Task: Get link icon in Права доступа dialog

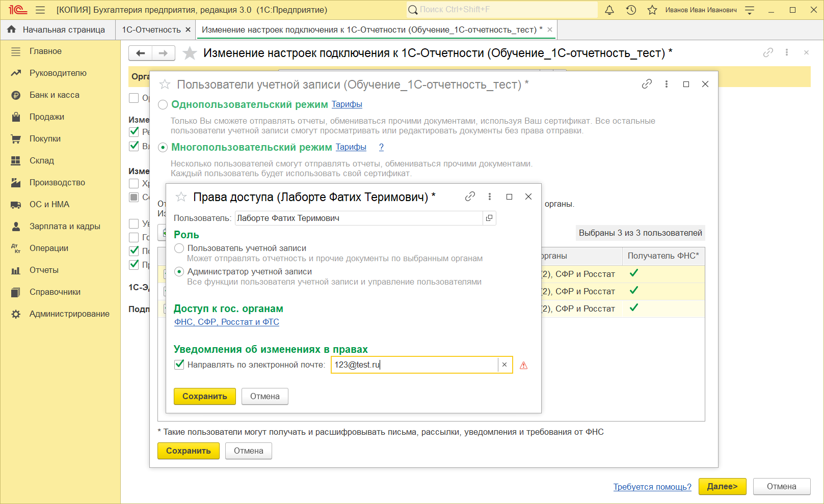Action: click(470, 197)
